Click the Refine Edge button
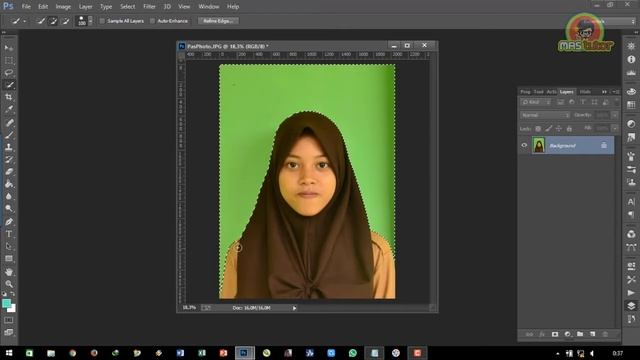 tap(218, 21)
